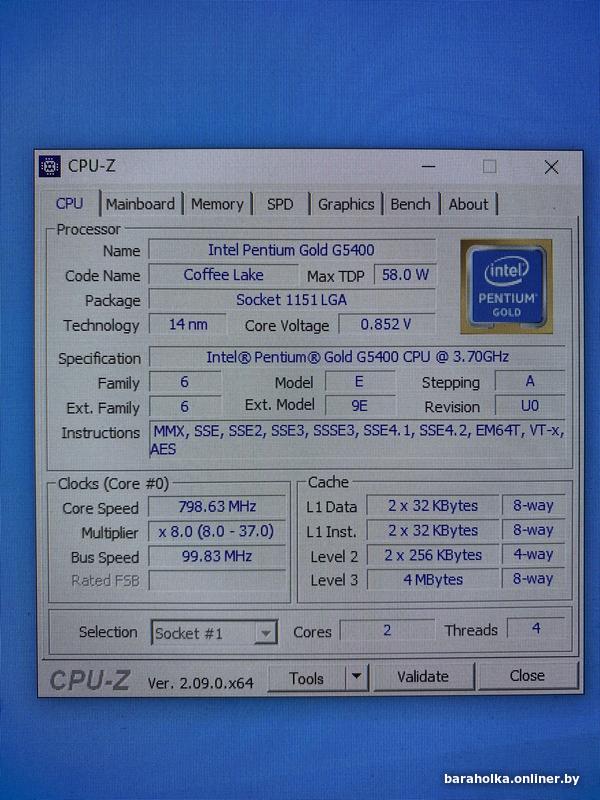The width and height of the screenshot is (600, 800).
Task: Switch to the SPD tab
Action: pyautogui.click(x=280, y=204)
